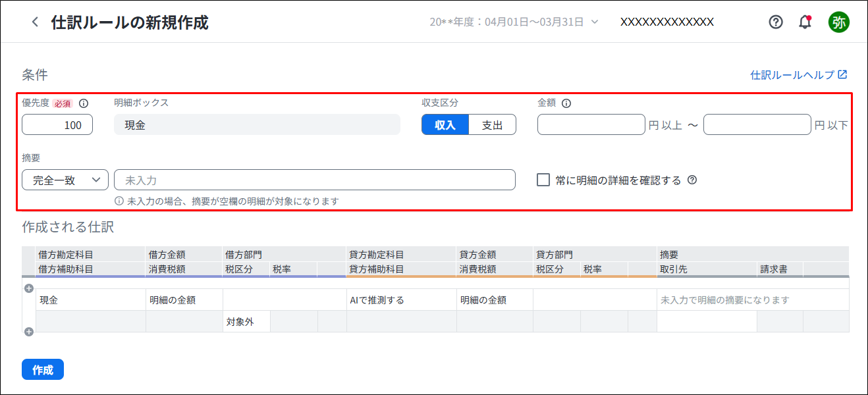Click the minimum amount field before 円以上
This screenshot has width=868, height=395.
tap(591, 125)
